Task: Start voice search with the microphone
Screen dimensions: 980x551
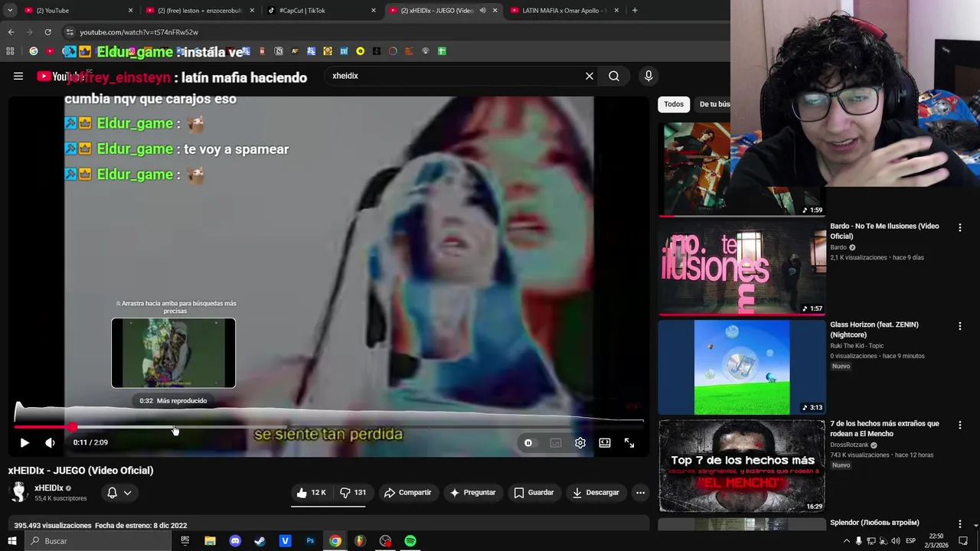Action: click(x=648, y=76)
